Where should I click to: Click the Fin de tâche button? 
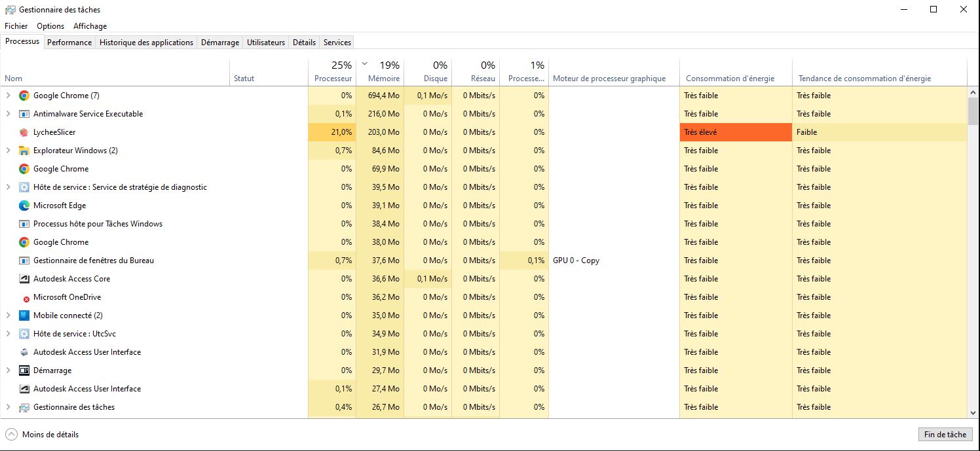(x=945, y=435)
